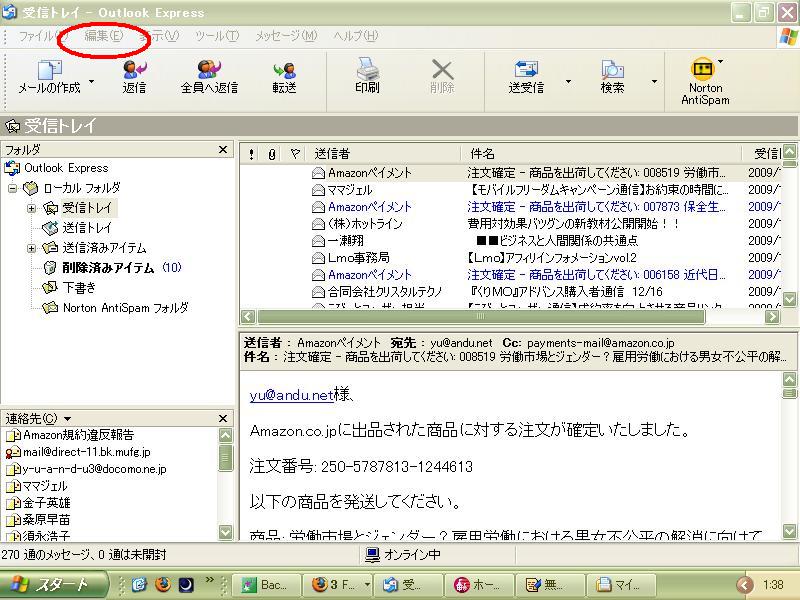The image size is (800, 600).
Task: Click the スタート Start button
Action: (54, 585)
